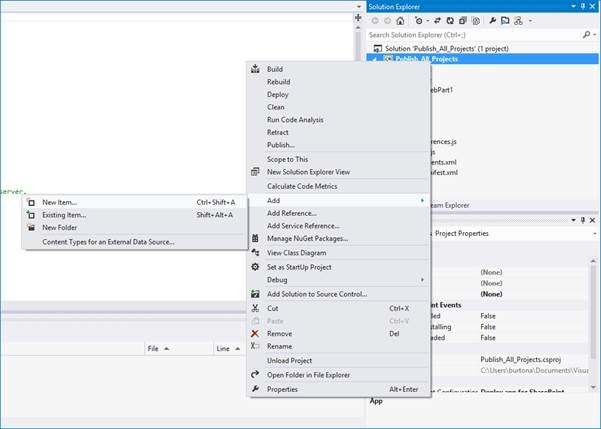Click the Set as StartUp Project gear icon

[255, 267]
